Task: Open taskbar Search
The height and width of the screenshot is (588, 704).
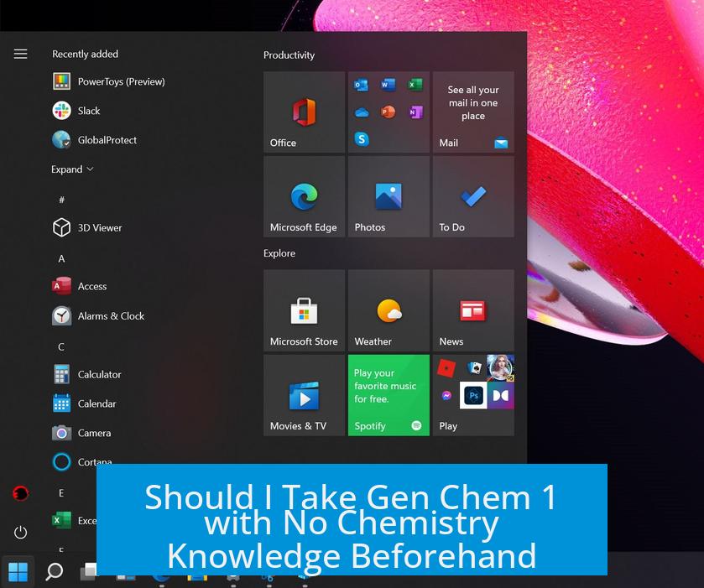Action: (x=55, y=571)
